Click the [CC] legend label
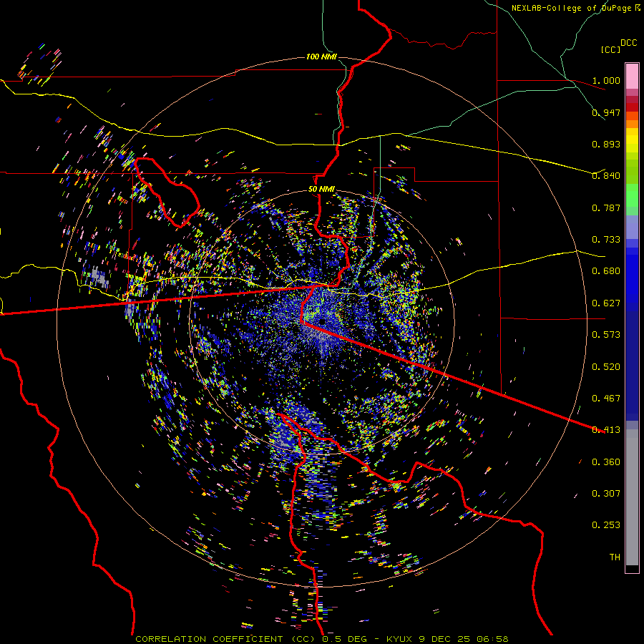 coord(611,49)
